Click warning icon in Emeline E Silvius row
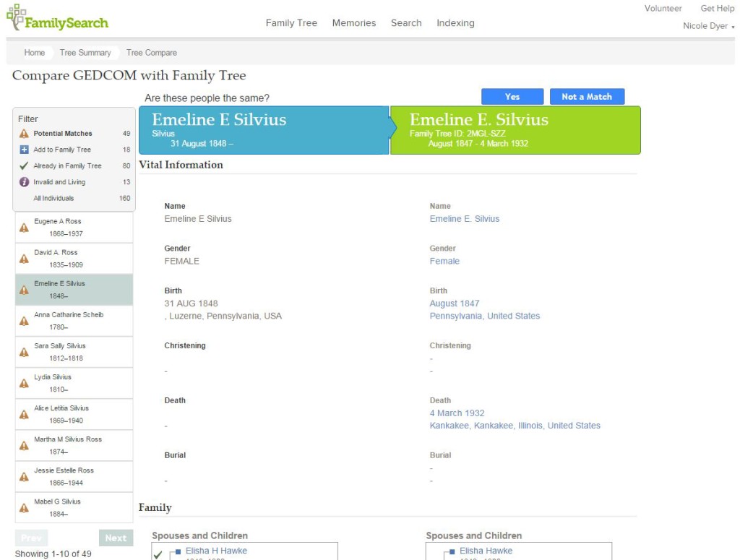The width and height of the screenshot is (740, 560). click(x=24, y=290)
